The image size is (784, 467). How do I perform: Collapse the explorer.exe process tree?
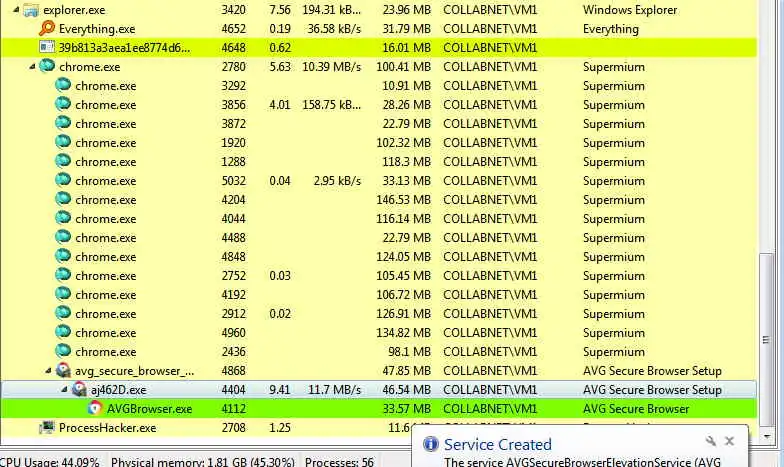(x=16, y=10)
